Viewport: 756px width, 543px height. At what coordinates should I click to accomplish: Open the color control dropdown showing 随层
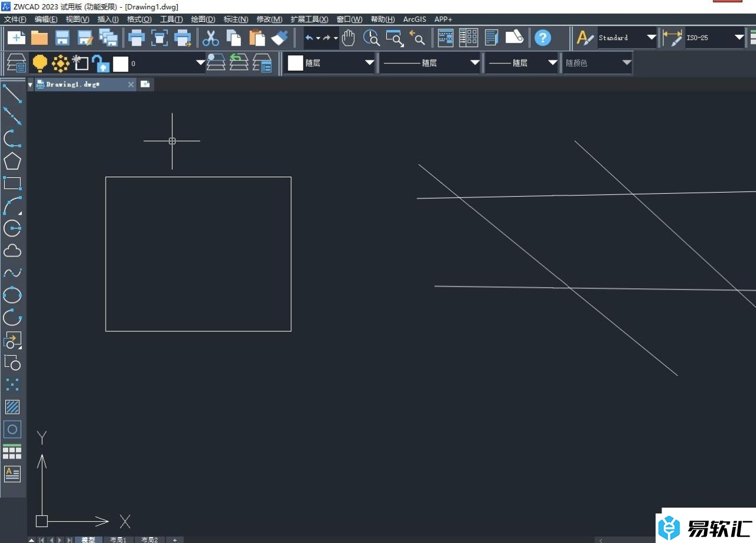[331, 63]
